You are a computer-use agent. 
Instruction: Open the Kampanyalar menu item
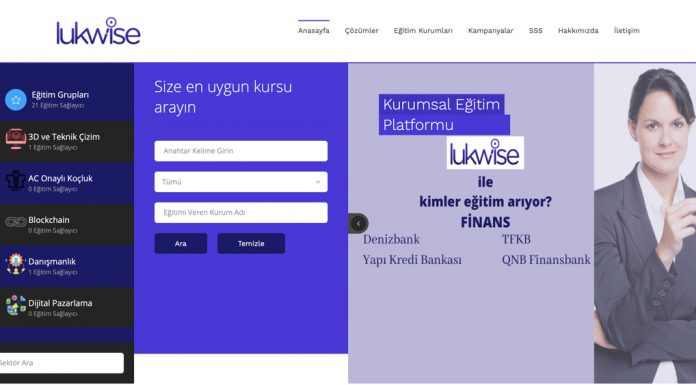[490, 31]
